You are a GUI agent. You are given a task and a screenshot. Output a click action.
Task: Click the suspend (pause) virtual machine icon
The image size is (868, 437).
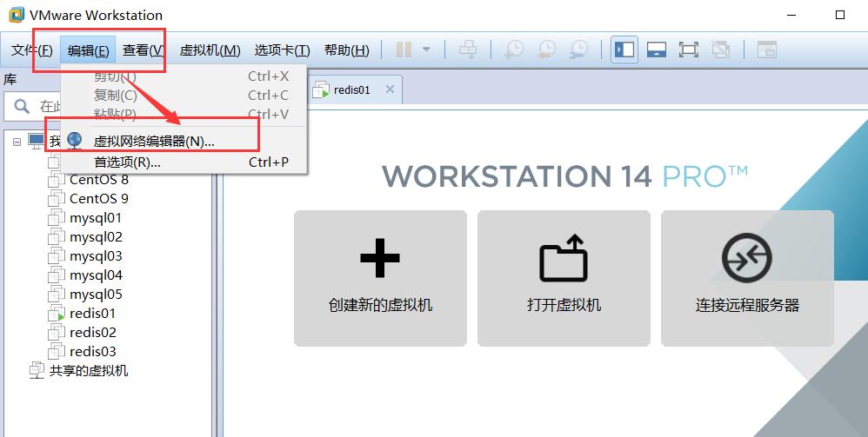pyautogui.click(x=404, y=50)
